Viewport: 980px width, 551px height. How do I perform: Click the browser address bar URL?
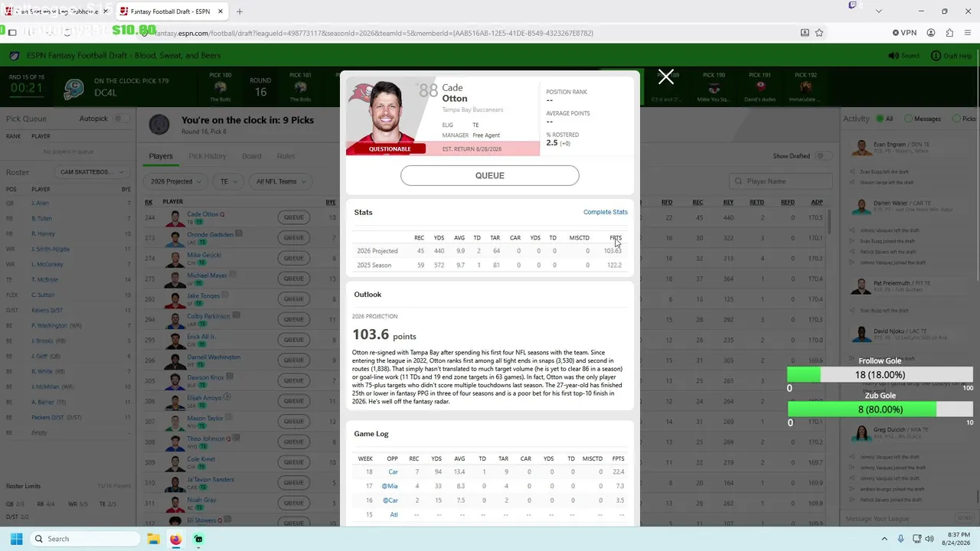pyautogui.click(x=374, y=33)
